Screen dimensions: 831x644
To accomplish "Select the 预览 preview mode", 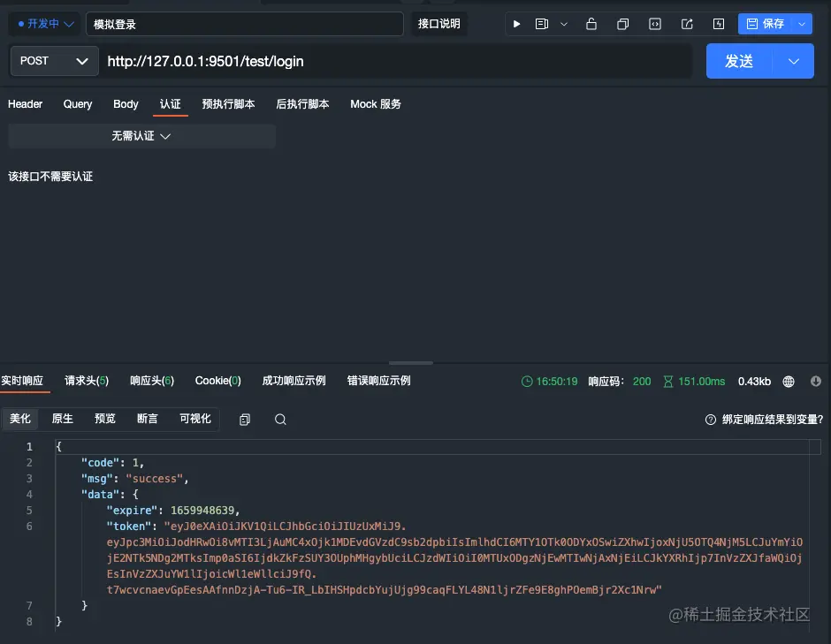I will tap(105, 419).
